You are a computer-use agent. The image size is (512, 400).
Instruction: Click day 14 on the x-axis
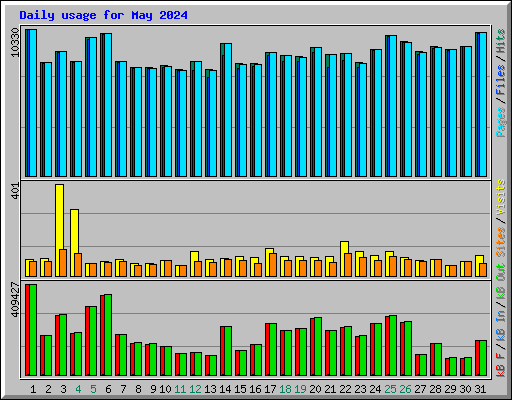coord(225,389)
